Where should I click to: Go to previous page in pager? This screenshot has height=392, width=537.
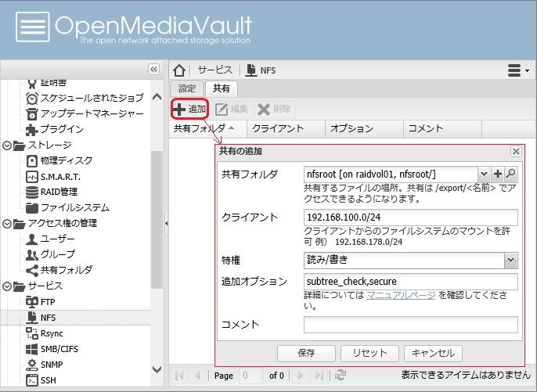click(197, 376)
